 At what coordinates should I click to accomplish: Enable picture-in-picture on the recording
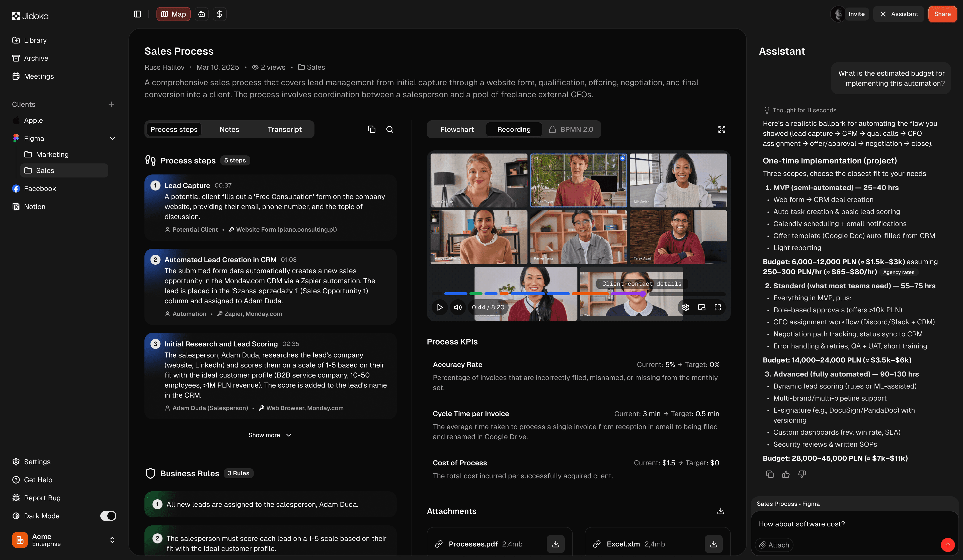coord(701,307)
